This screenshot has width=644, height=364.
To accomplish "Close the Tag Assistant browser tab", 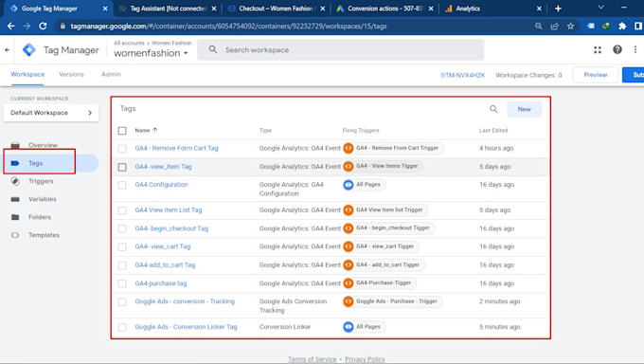I will pos(214,9).
